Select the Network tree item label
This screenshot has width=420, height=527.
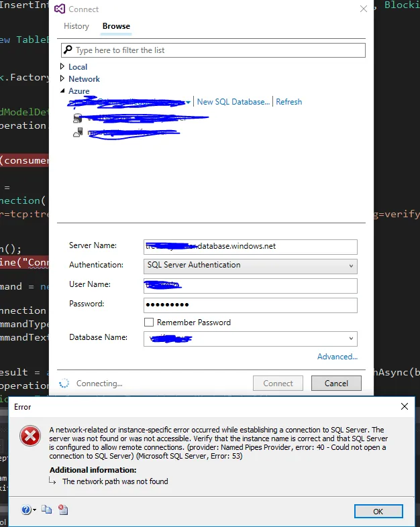pyautogui.click(x=84, y=79)
